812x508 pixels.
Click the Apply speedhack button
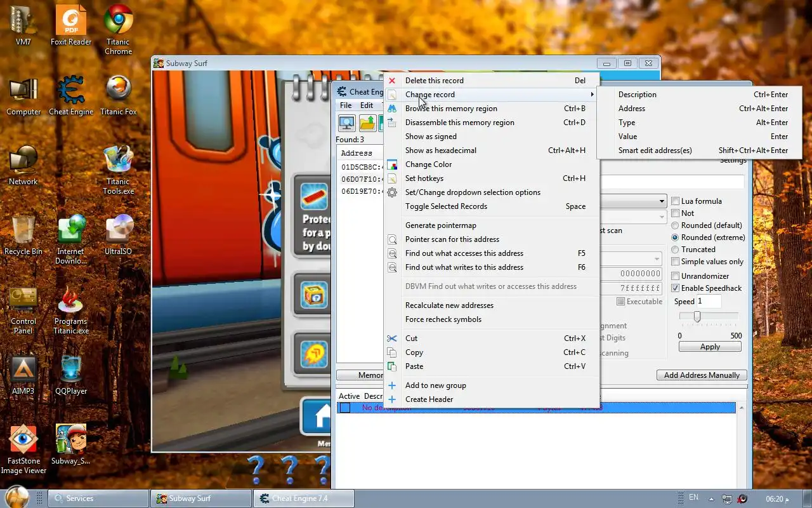pos(710,347)
